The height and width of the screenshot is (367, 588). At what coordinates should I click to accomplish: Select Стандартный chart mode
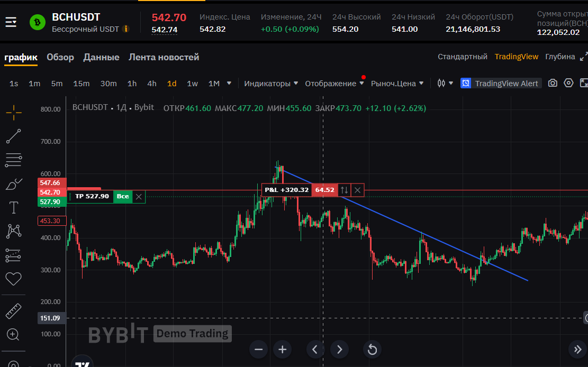[x=463, y=57]
